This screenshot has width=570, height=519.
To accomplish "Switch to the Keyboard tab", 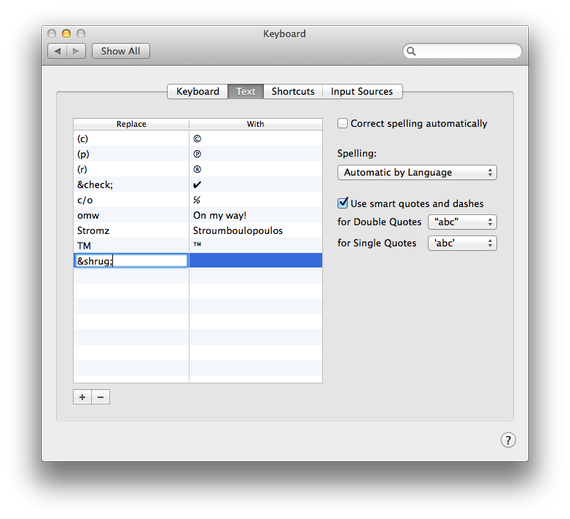I will pyautogui.click(x=198, y=91).
